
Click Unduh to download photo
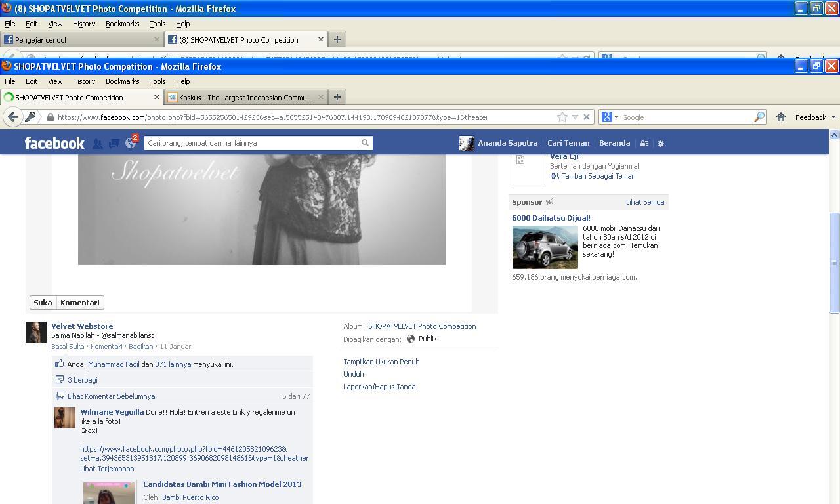pos(354,374)
